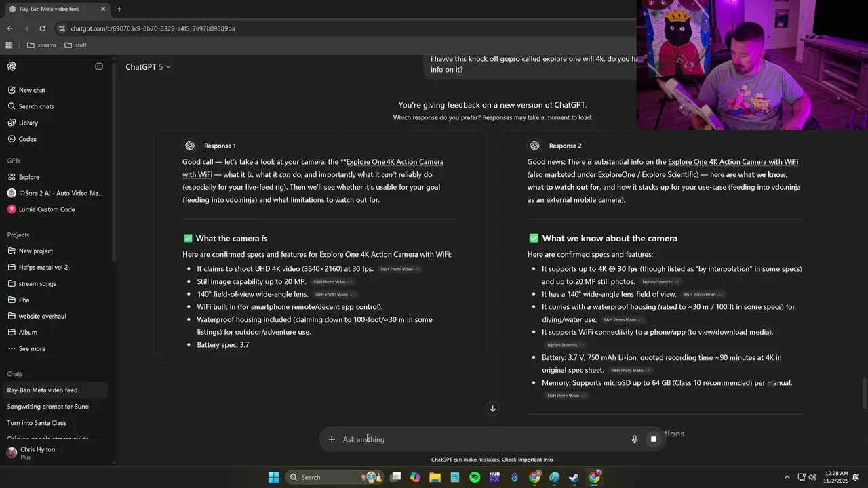
Task: Open Turn into Santa Claus chat
Action: pyautogui.click(x=37, y=423)
